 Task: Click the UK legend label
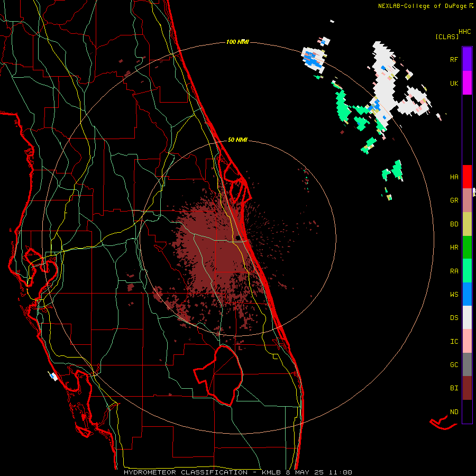(x=454, y=83)
